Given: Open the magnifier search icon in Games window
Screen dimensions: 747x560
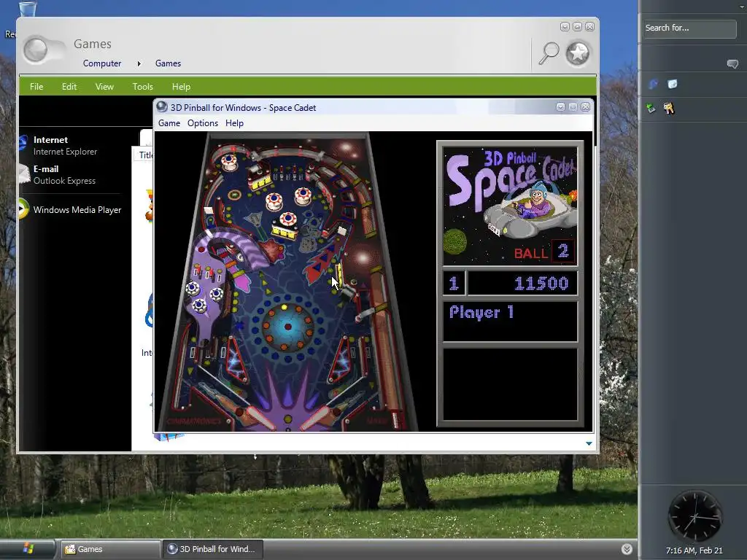Looking at the screenshot, I should coord(549,52).
